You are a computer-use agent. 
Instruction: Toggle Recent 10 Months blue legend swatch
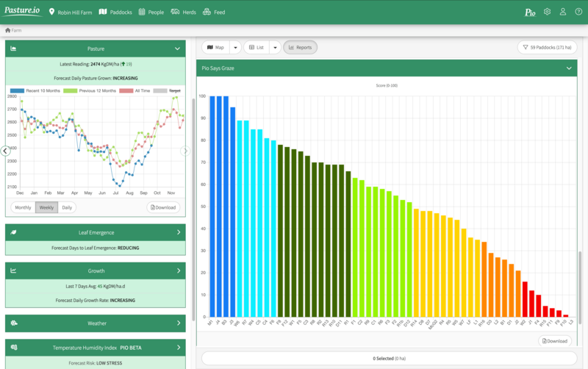point(17,90)
